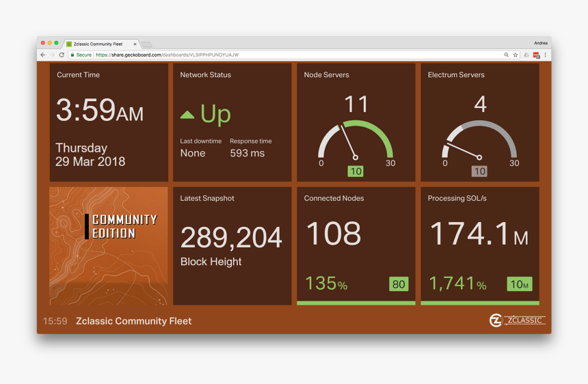
Task: Click the green 10M goal badge
Action: tap(520, 284)
